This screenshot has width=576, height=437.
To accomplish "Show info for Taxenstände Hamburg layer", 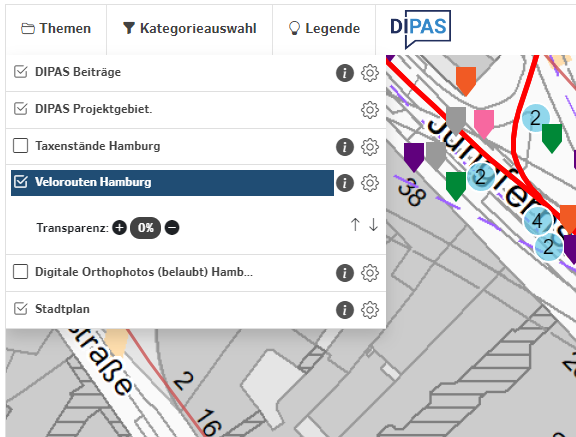I will [345, 147].
